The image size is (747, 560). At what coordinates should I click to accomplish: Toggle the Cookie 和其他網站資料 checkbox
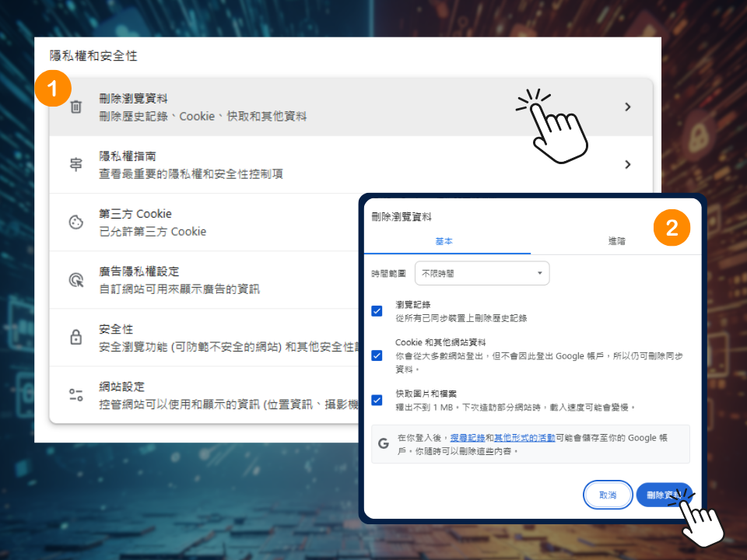(x=377, y=355)
